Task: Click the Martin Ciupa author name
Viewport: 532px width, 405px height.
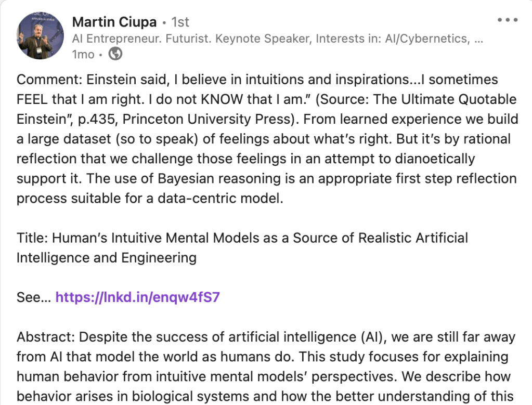Action: 114,22
